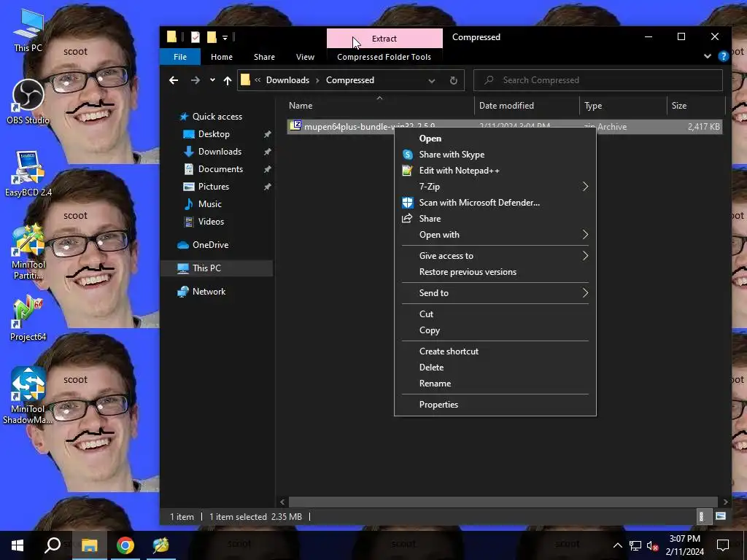Open Downloads in navigation pane
This screenshot has width=747, height=560.
click(220, 152)
